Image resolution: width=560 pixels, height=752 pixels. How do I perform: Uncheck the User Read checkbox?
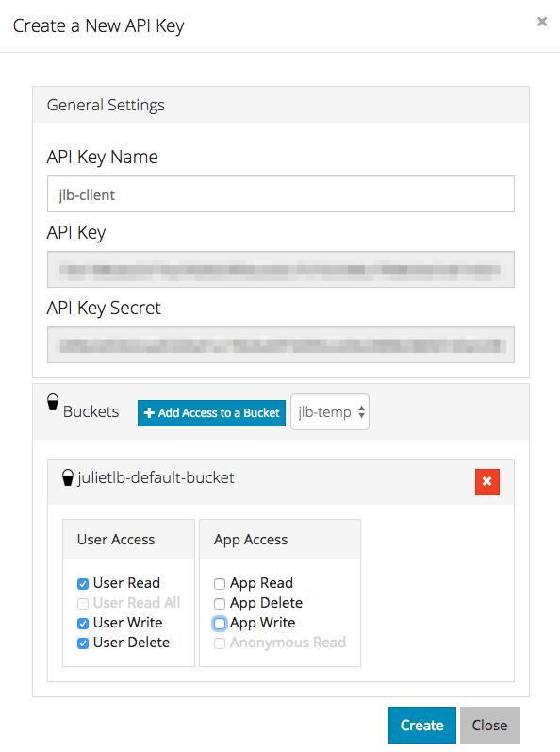(x=83, y=584)
